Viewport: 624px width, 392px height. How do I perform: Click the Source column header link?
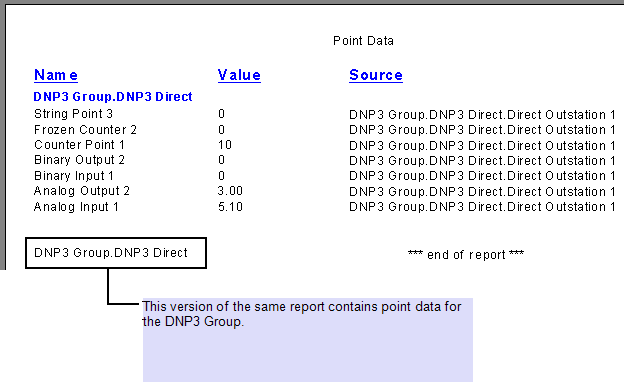376,75
